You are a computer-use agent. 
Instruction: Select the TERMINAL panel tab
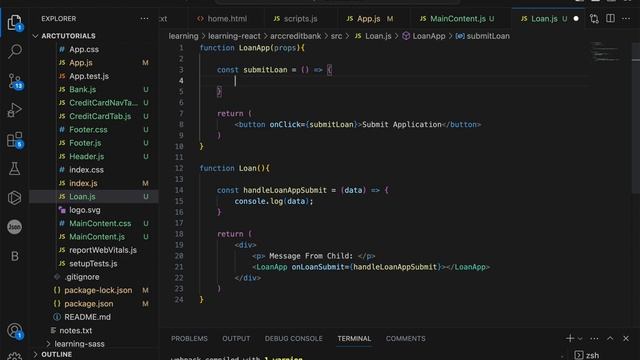coord(354,339)
